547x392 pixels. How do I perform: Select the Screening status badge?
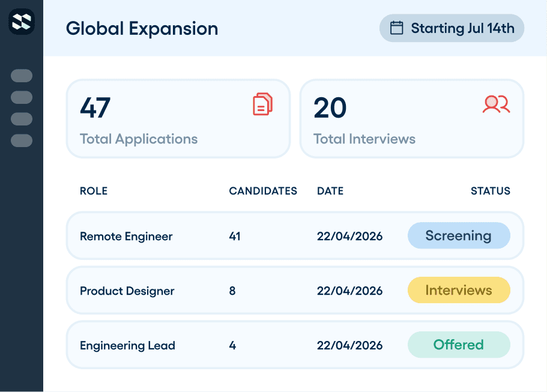[x=459, y=236]
